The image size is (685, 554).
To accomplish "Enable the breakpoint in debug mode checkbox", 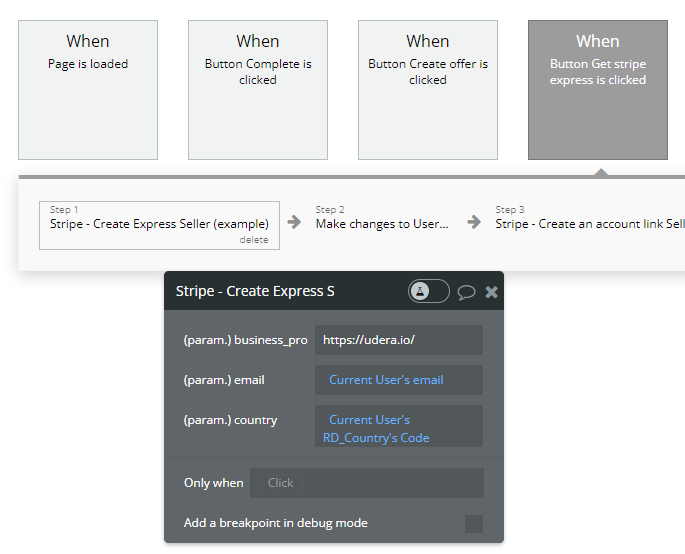I will [x=474, y=523].
